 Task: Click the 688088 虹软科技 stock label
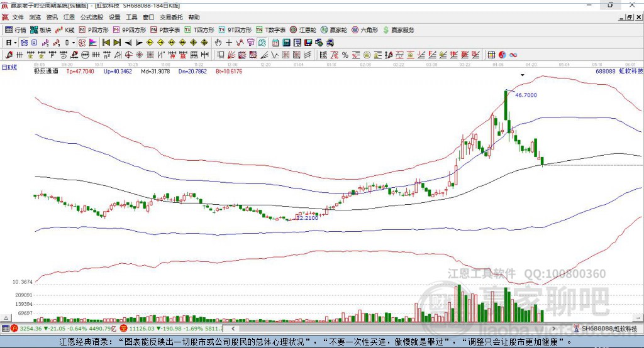pos(619,71)
